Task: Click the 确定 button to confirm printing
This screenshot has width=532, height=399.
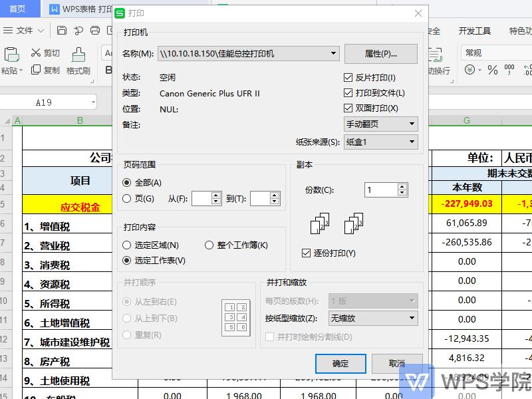Action: click(340, 364)
